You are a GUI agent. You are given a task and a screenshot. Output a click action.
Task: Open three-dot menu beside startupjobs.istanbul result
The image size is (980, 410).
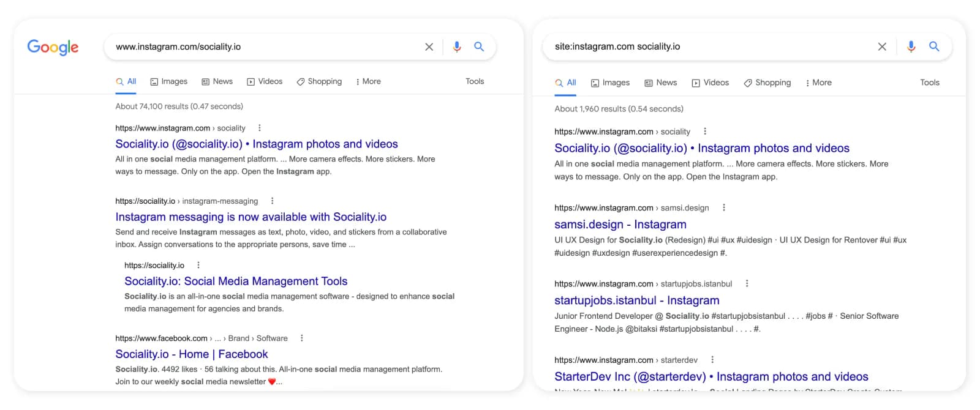pyautogui.click(x=747, y=283)
